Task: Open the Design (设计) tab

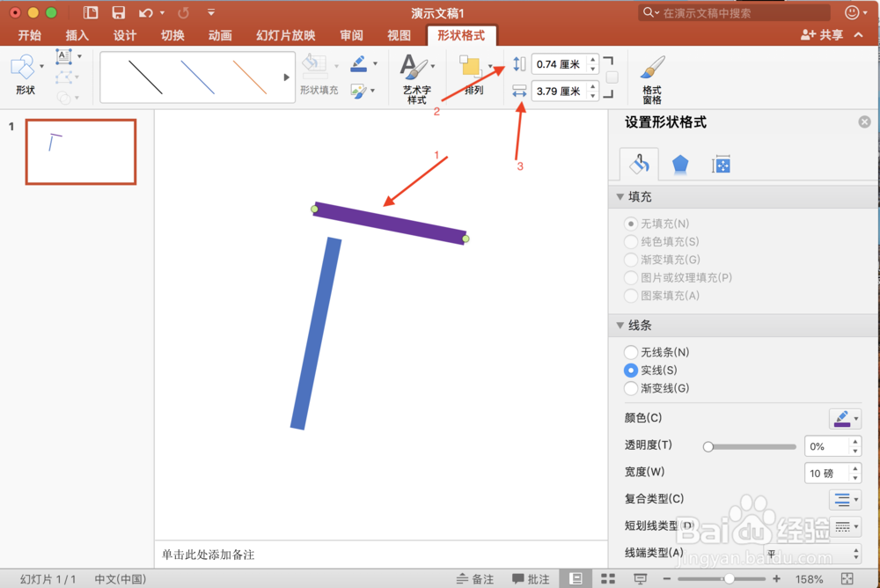Action: coord(125,35)
